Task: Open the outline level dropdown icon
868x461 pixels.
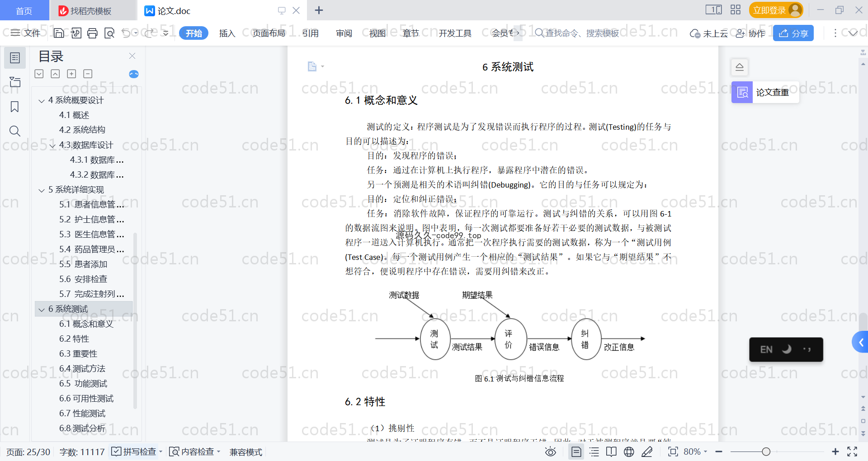Action: coord(39,74)
